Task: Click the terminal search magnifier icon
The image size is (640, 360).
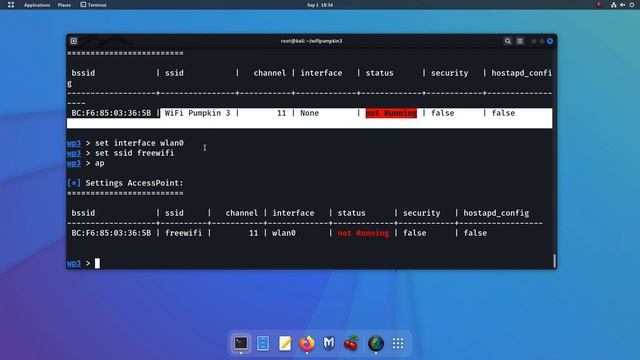Action: [507, 41]
